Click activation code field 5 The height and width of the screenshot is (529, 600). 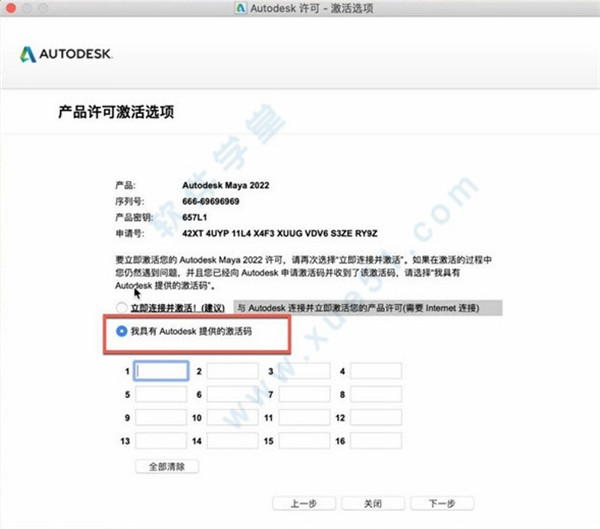161,394
